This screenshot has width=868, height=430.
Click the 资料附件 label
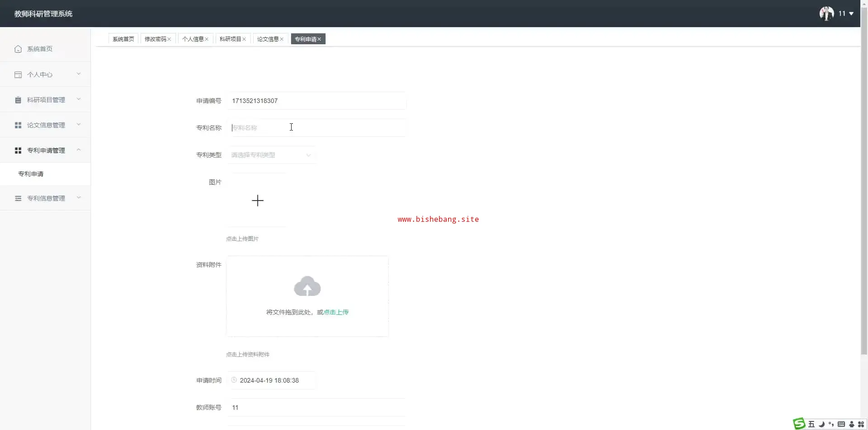(209, 265)
